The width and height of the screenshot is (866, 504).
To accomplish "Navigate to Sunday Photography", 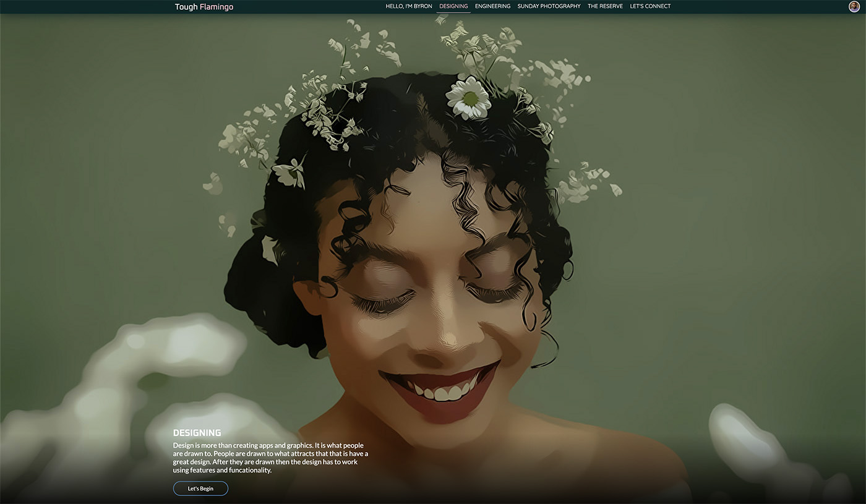I will click(549, 6).
